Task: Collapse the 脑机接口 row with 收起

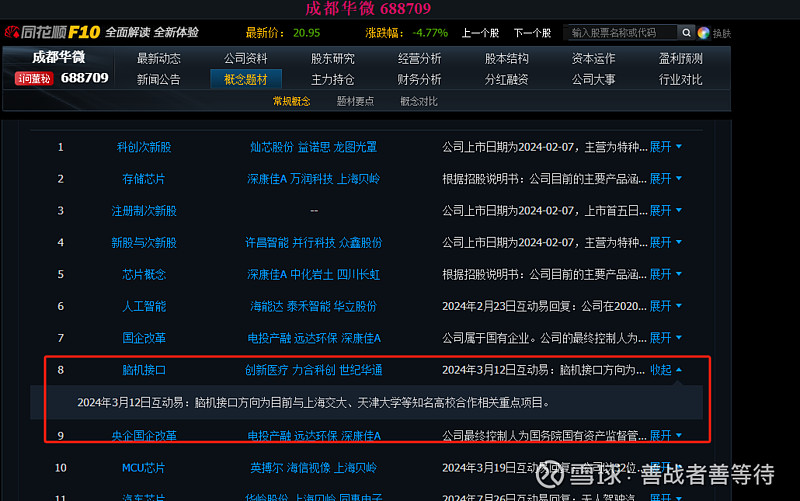Action: coord(665,370)
